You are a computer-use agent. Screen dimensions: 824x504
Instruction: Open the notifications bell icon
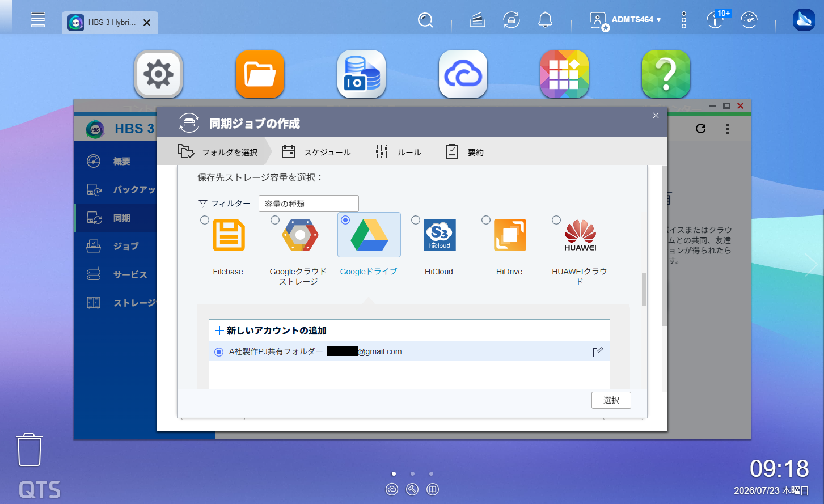tap(545, 20)
